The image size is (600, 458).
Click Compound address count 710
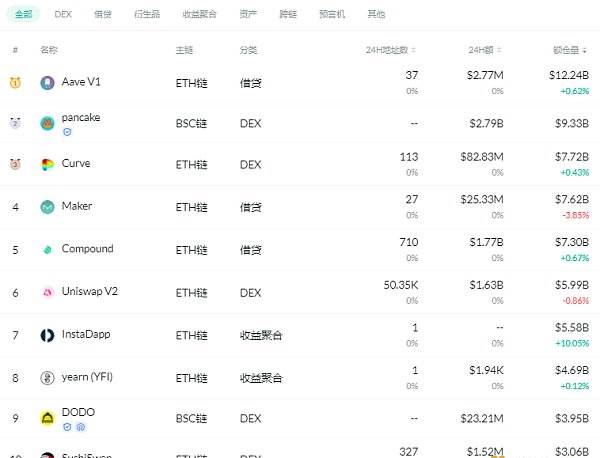(x=409, y=242)
